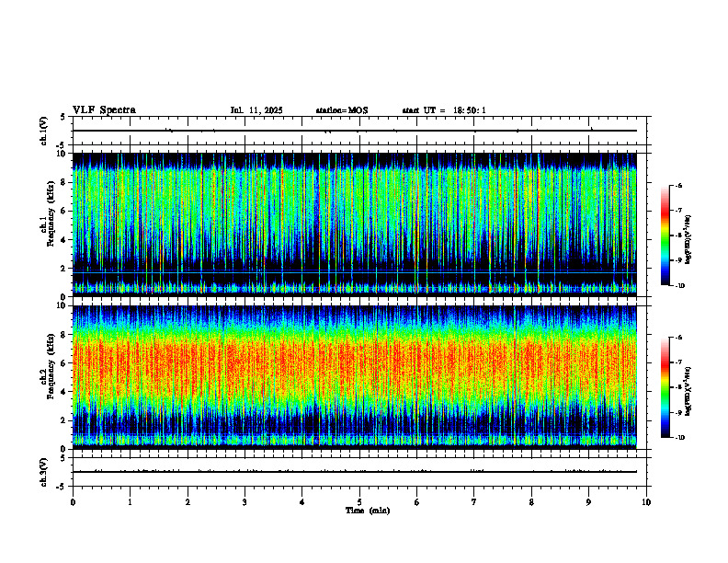Click the ch.1 voltage waveform strip
Viewport: 728px width, 563px height.
point(359,131)
